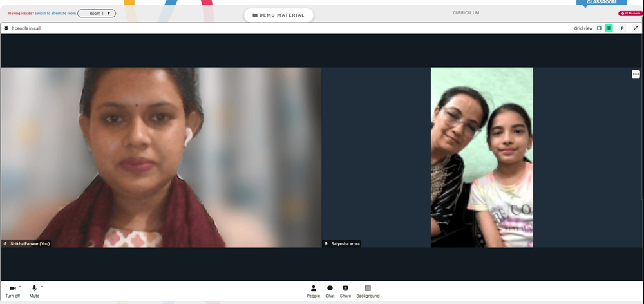Click the '2 people in call' text
Image resolution: width=644 pixels, height=304 pixels.
click(26, 28)
